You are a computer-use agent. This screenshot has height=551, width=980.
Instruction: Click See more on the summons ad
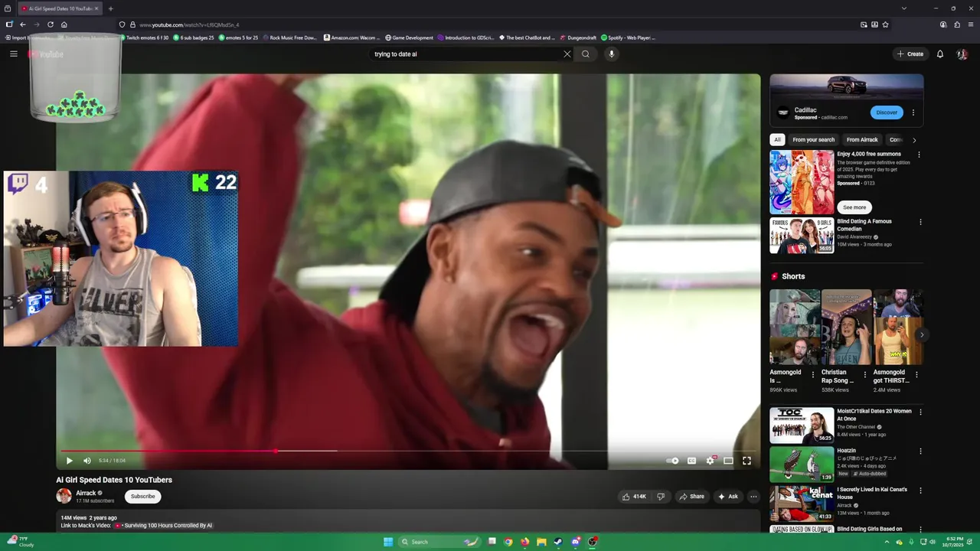click(854, 207)
